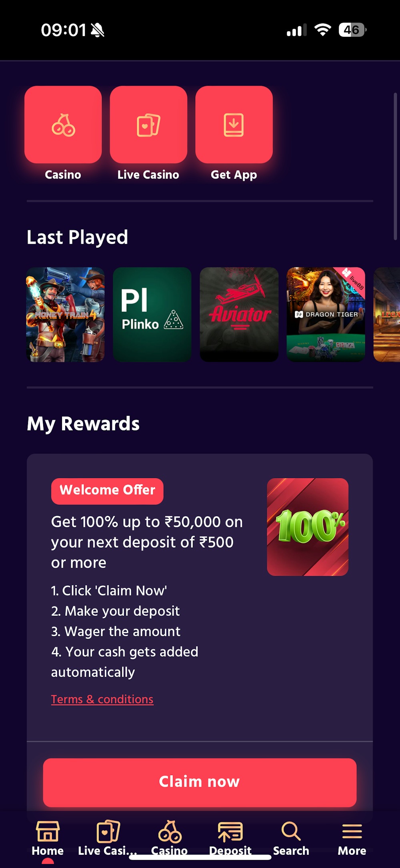Open the Aviator game thumbnail
This screenshot has height=868, width=400.
239,315
